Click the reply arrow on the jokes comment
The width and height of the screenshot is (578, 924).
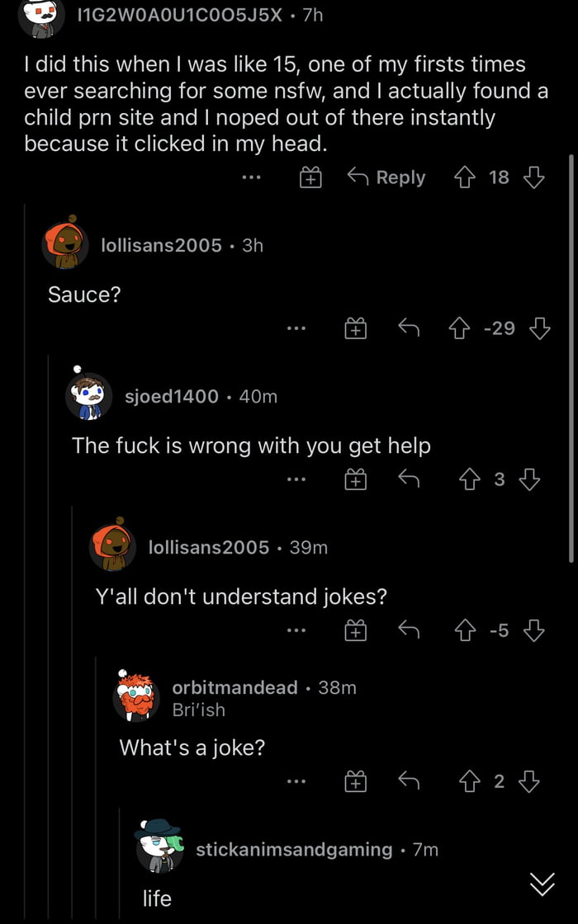click(x=409, y=629)
